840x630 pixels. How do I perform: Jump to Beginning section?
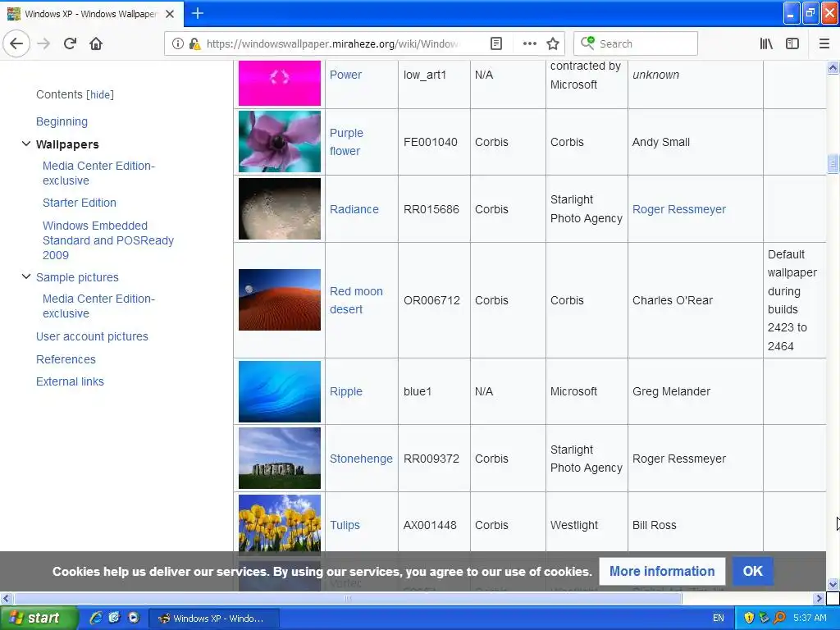pyautogui.click(x=62, y=121)
